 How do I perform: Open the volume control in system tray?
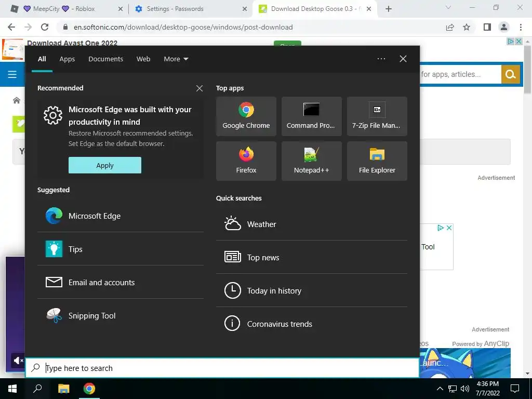[x=465, y=389]
